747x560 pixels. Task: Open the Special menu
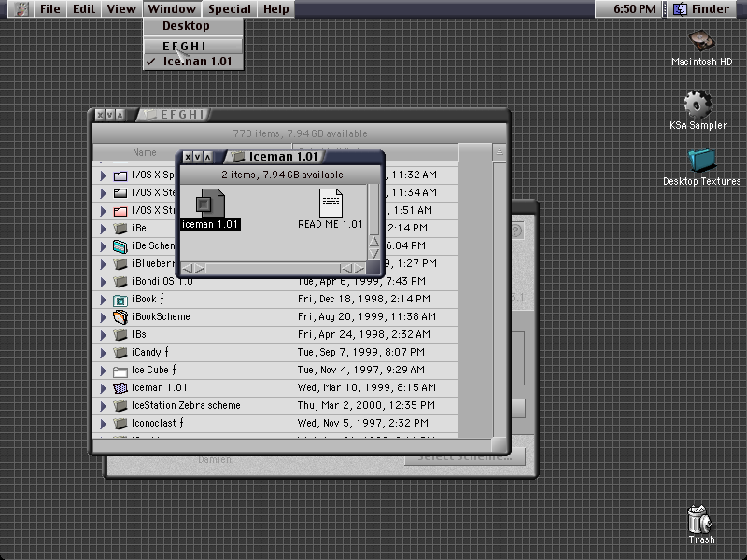(x=229, y=9)
